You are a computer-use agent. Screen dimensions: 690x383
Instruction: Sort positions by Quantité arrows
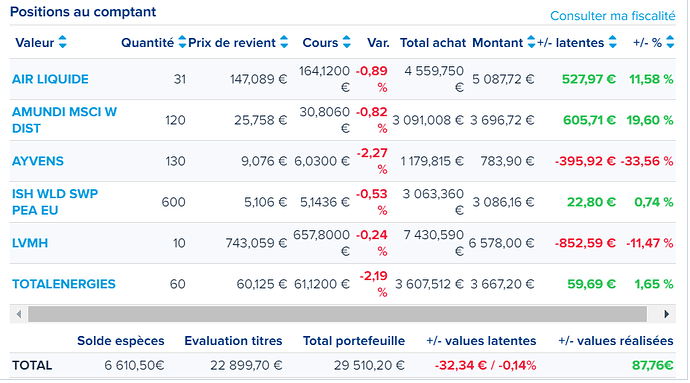coord(182,42)
